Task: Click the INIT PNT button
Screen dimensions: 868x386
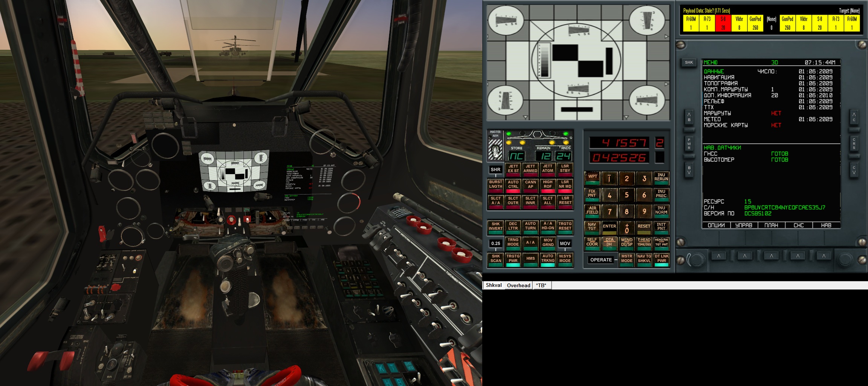Action: click(662, 227)
